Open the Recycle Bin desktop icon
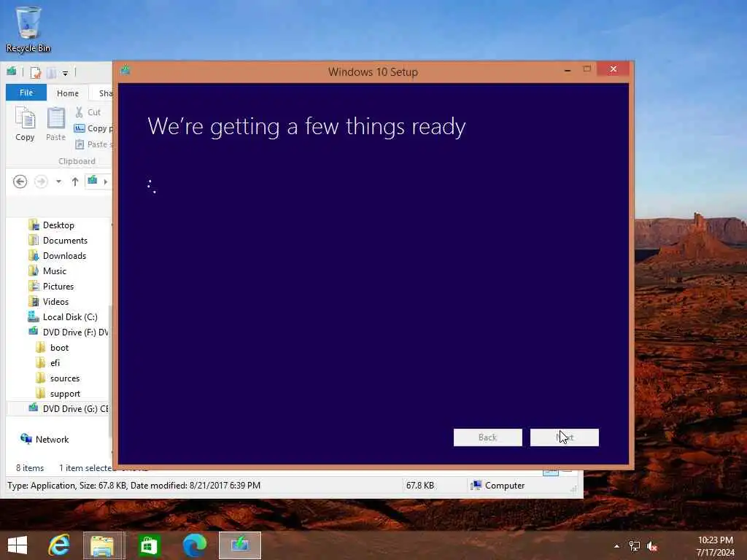 click(28, 28)
